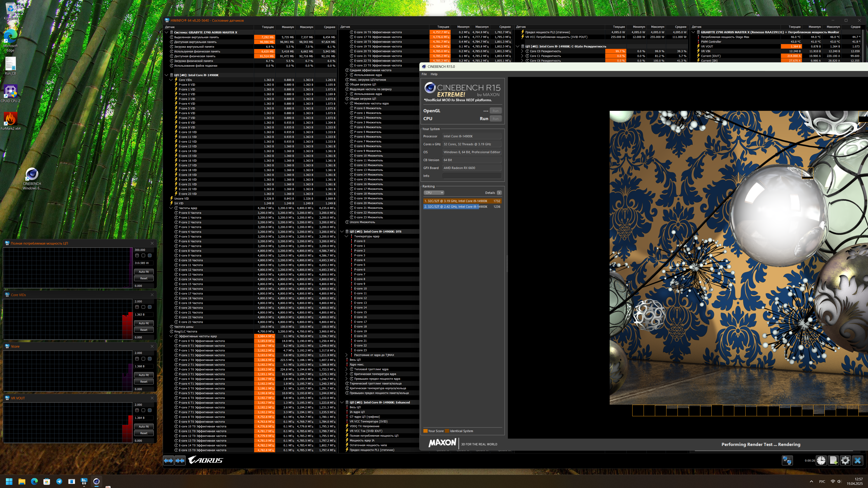Click the clock reset-timer icon in HWiNFO
This screenshot has height=488, width=868.
pos(821,460)
